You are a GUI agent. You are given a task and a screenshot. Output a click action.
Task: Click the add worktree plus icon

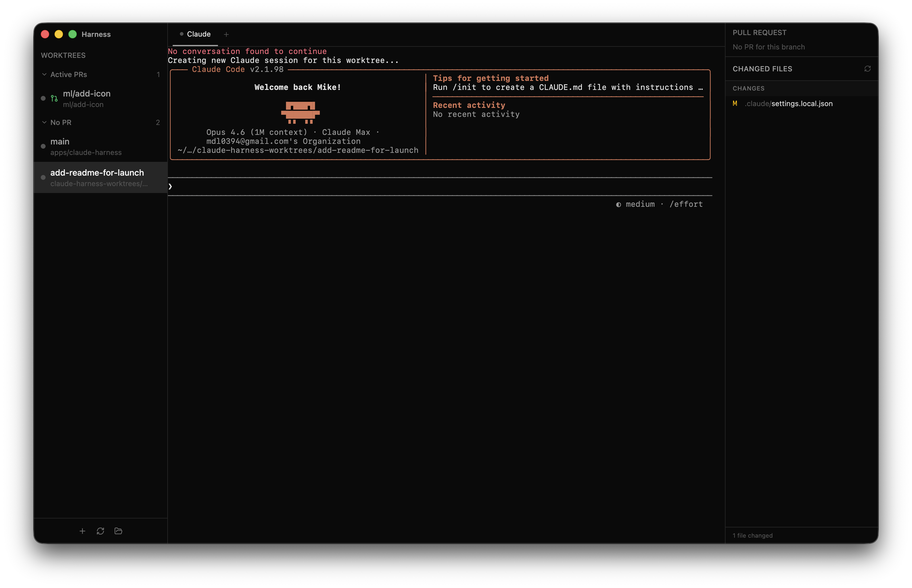(x=82, y=531)
